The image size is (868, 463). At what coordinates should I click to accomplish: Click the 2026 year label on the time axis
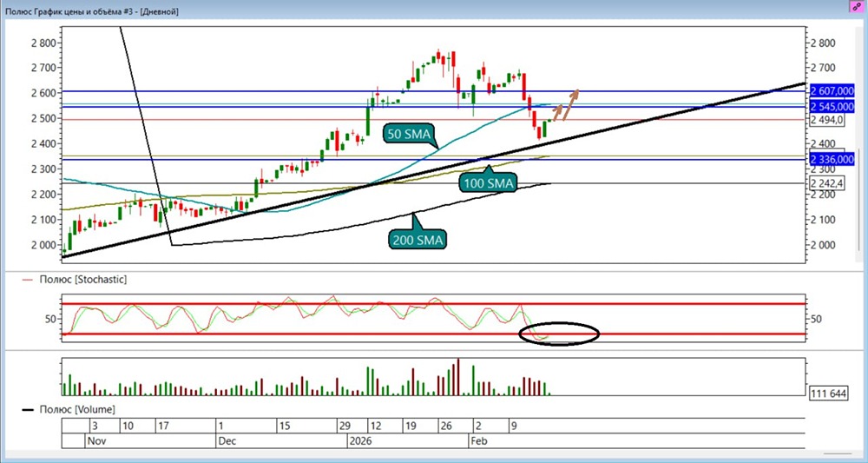(361, 442)
